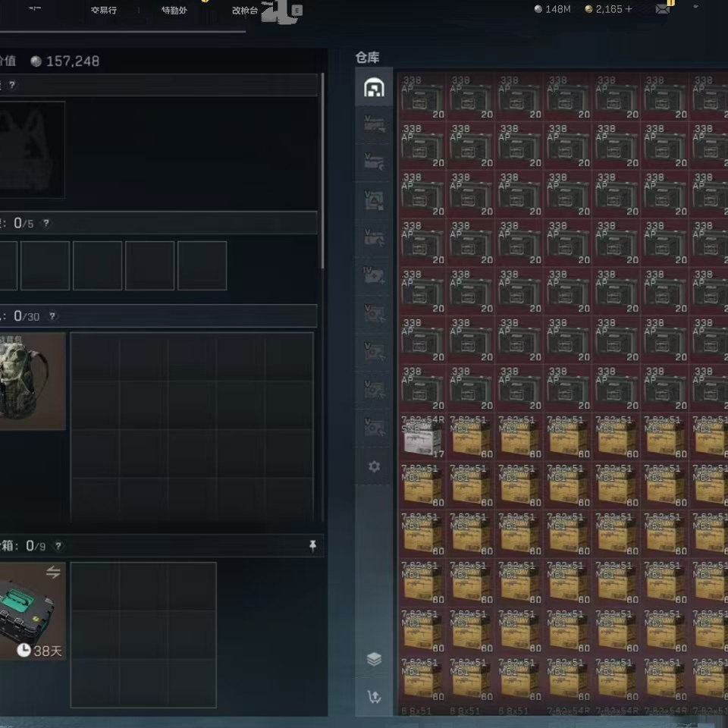Image resolution: width=728 pixels, height=728 pixels.
Task: Click the 0/9 safe box capacity counter
Action: (x=36, y=546)
